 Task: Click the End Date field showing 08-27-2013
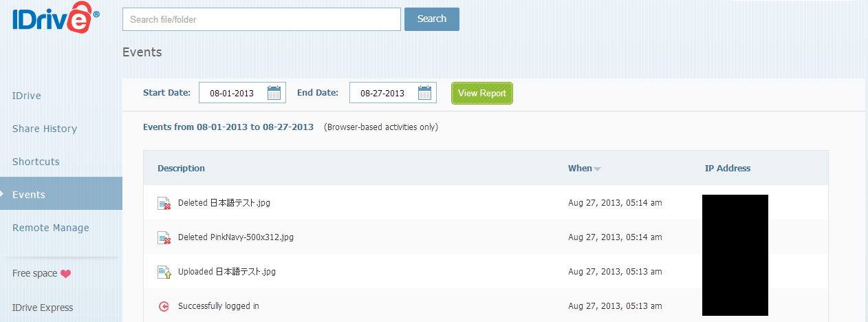[x=393, y=93]
